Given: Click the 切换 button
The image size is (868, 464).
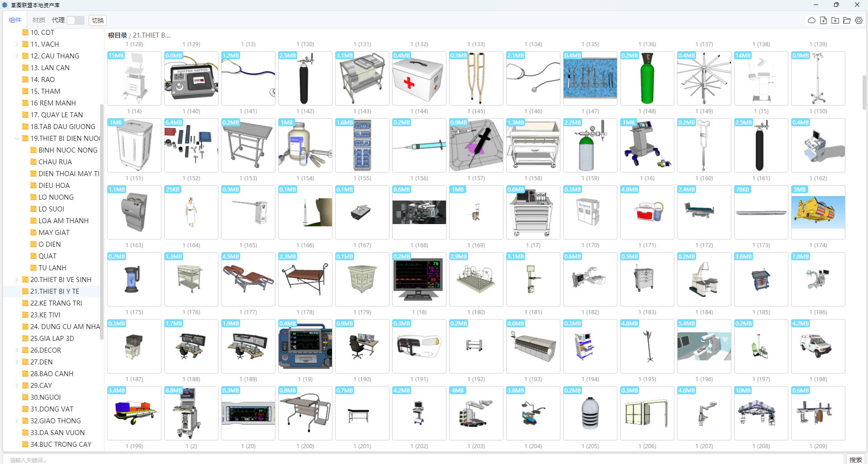Looking at the screenshot, I should [x=98, y=20].
